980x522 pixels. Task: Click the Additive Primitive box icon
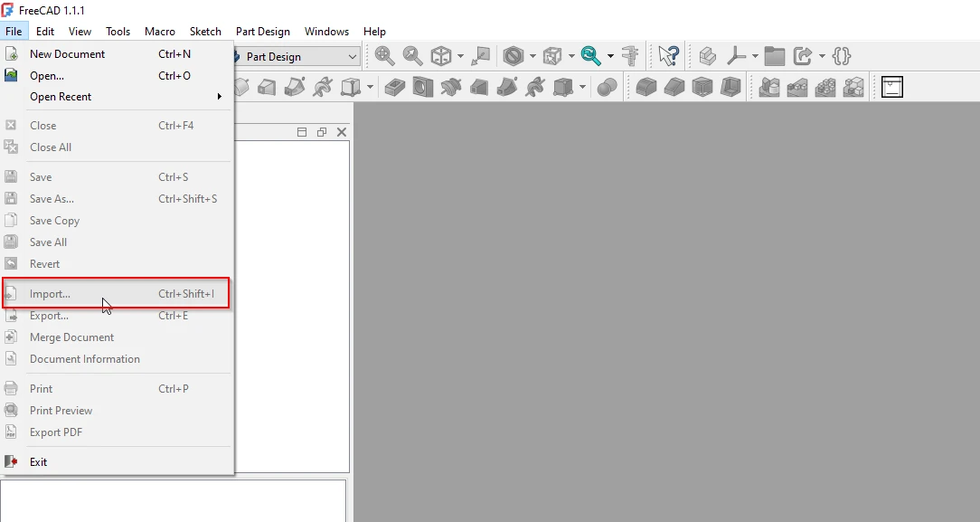tap(351, 87)
